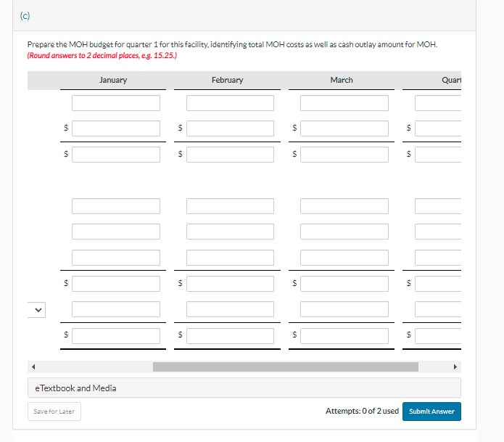The image size is (504, 442).
Task: Click the March second-row dollar input field
Action: pos(344,128)
